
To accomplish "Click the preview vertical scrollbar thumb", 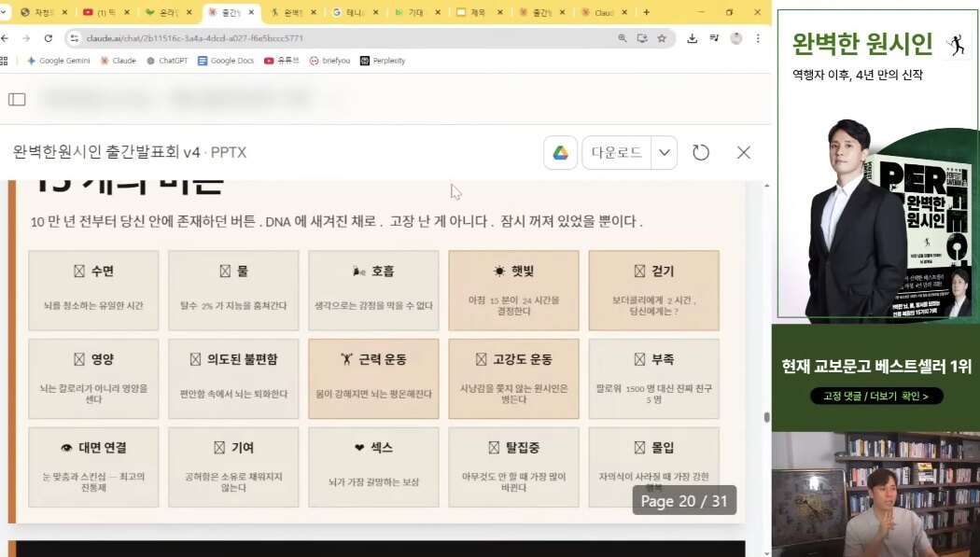I will 766,417.
